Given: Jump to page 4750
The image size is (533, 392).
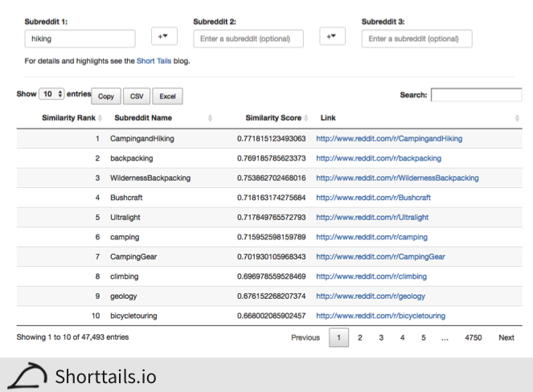Looking at the screenshot, I should [x=473, y=337].
